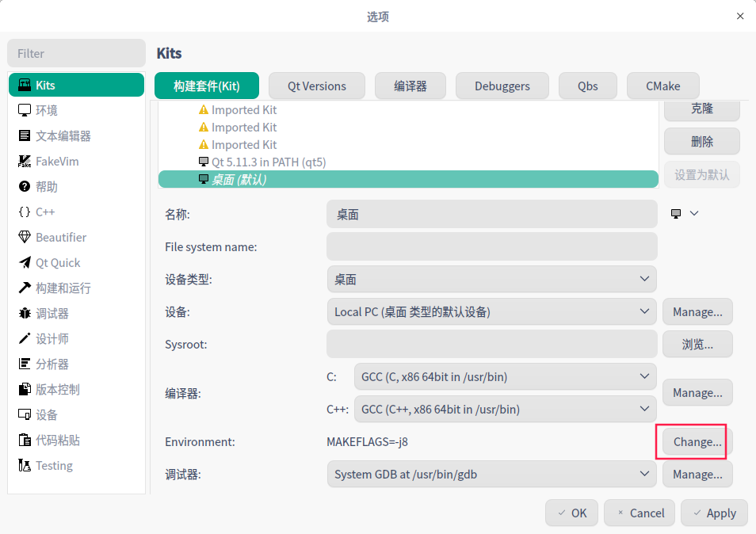Open Qt Quick settings icon
756x534 pixels.
[x=25, y=263]
